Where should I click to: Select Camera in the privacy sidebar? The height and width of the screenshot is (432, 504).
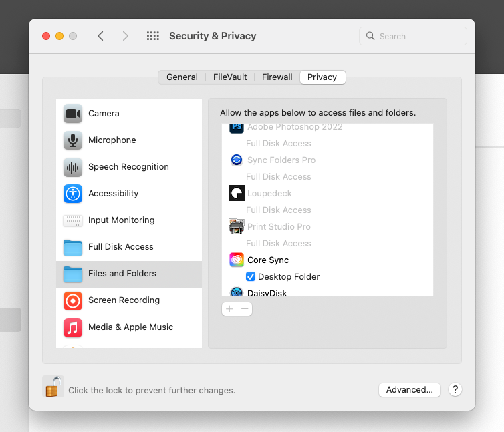(104, 114)
